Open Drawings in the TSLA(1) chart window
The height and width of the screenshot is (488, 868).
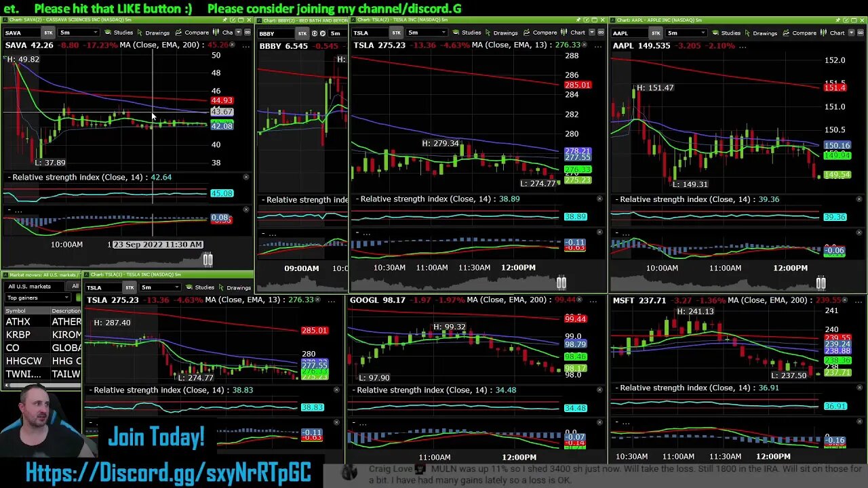pos(234,287)
